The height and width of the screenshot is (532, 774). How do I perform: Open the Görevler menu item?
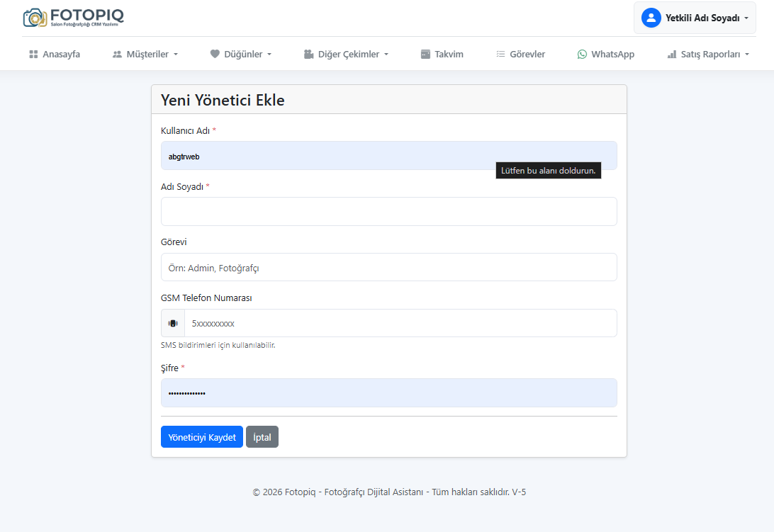tap(527, 54)
